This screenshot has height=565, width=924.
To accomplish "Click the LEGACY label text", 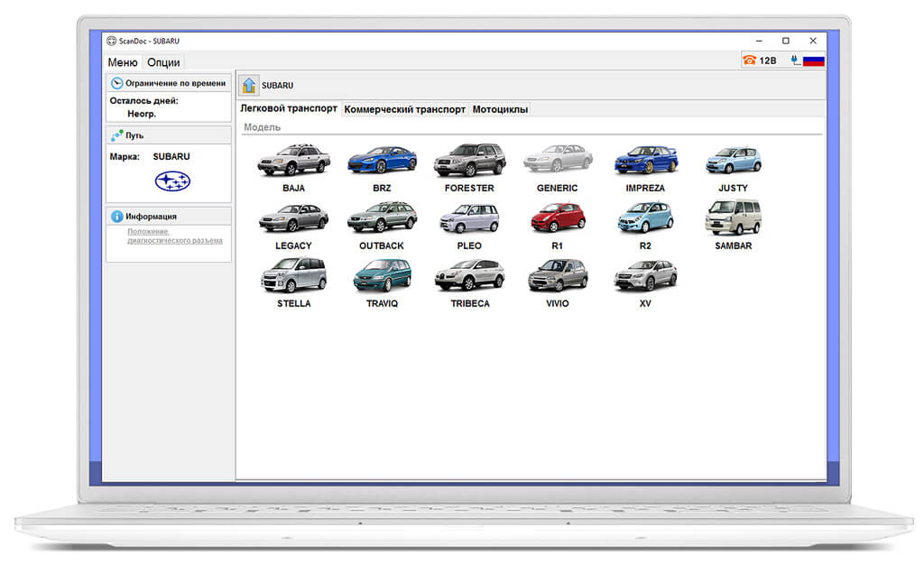I will click(293, 245).
